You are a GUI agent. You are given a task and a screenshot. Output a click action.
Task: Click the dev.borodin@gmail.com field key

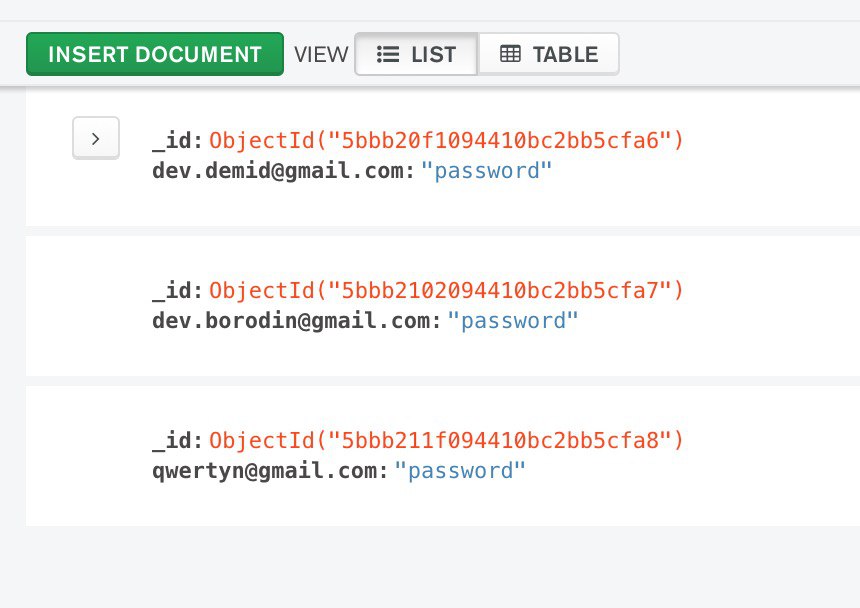click(293, 321)
